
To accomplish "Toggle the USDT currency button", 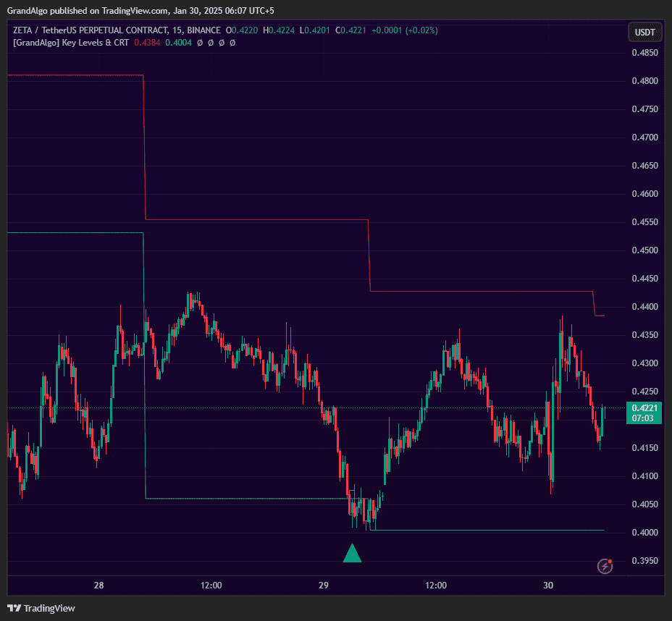I will click(x=644, y=32).
